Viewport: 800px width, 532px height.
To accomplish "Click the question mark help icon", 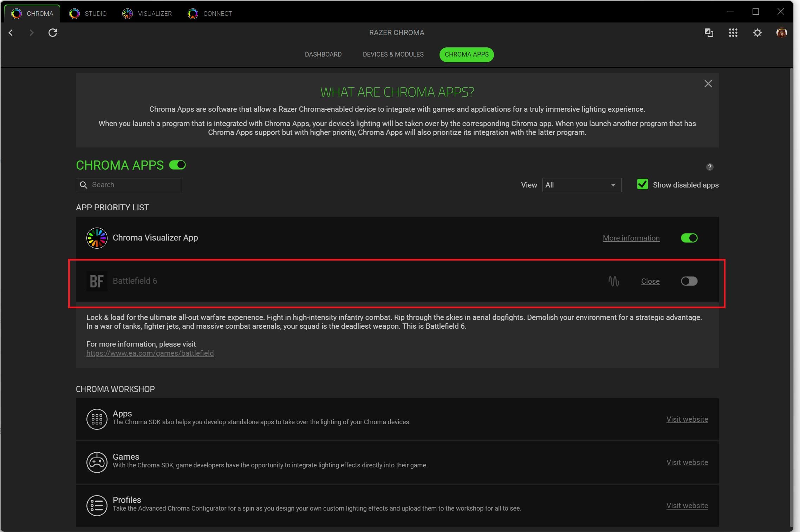I will tap(709, 167).
